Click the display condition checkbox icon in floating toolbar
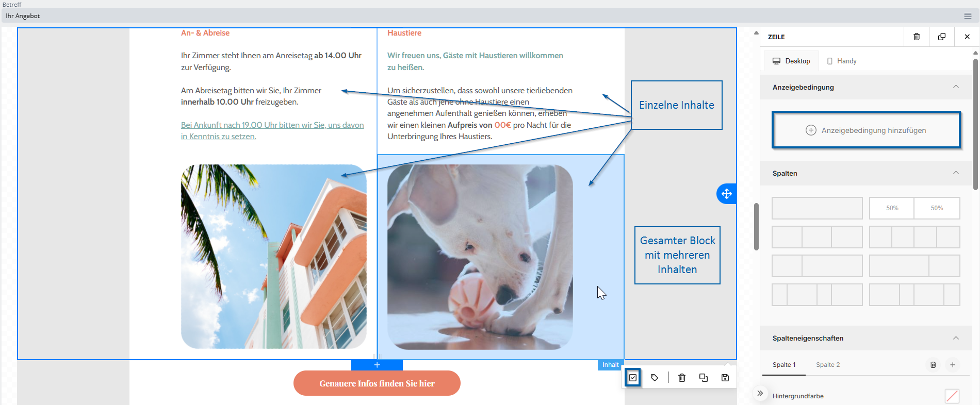 click(x=633, y=378)
